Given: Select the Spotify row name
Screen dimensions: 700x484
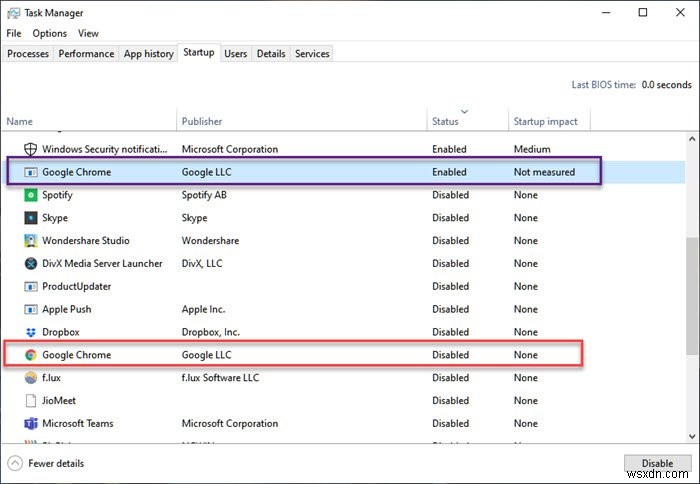Looking at the screenshot, I should pos(57,195).
